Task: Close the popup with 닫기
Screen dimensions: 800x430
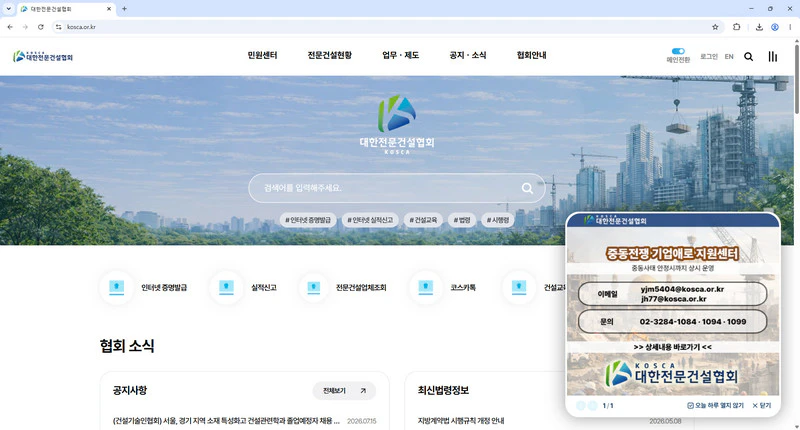Action: pyautogui.click(x=762, y=406)
